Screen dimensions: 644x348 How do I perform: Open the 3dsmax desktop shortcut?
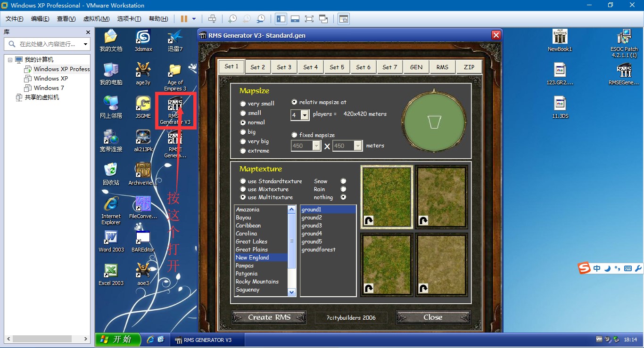pos(143,40)
